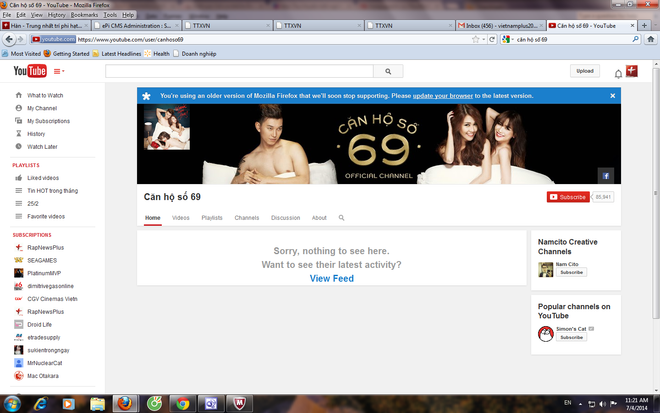
Task: Click the YouTube search magnifier button
Action: coord(387,72)
